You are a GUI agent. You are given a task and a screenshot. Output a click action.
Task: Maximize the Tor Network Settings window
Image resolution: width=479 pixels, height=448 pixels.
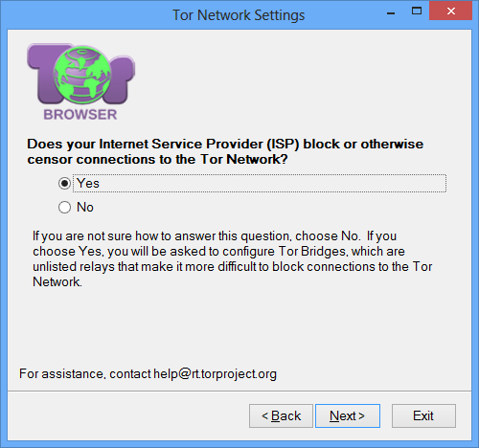(417, 11)
